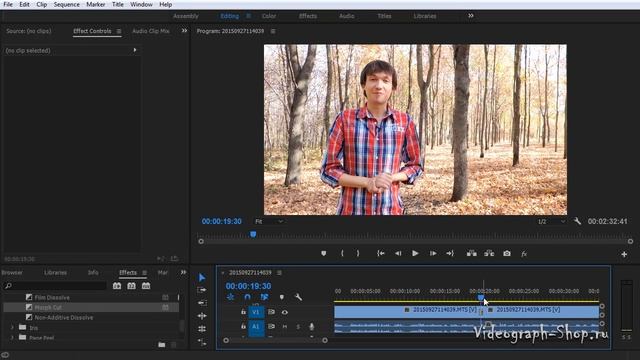Step back one frame
The width and height of the screenshot is (640, 360).
[398, 253]
